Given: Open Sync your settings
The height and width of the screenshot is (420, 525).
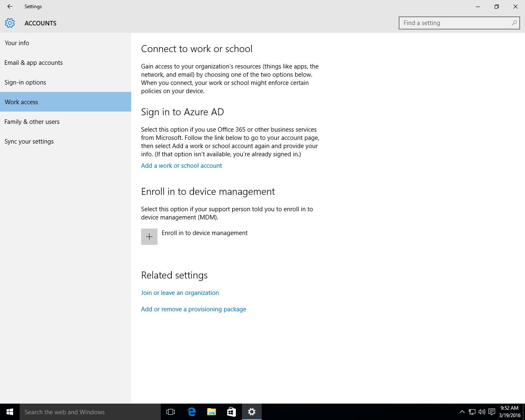Looking at the screenshot, I should 66,141.
